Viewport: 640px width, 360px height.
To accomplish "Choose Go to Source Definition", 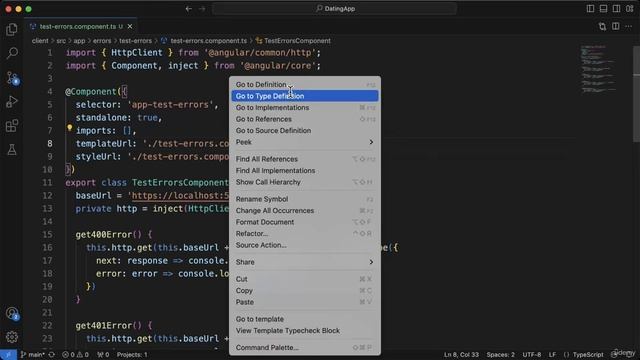I will (305, 131).
